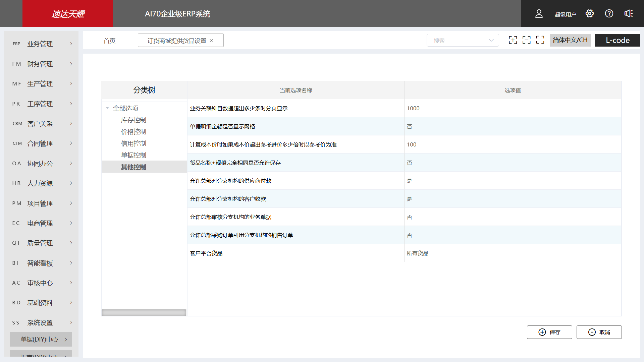The width and height of the screenshot is (644, 362).
Task: Click the announcement speaker icon
Action: coord(628,13)
